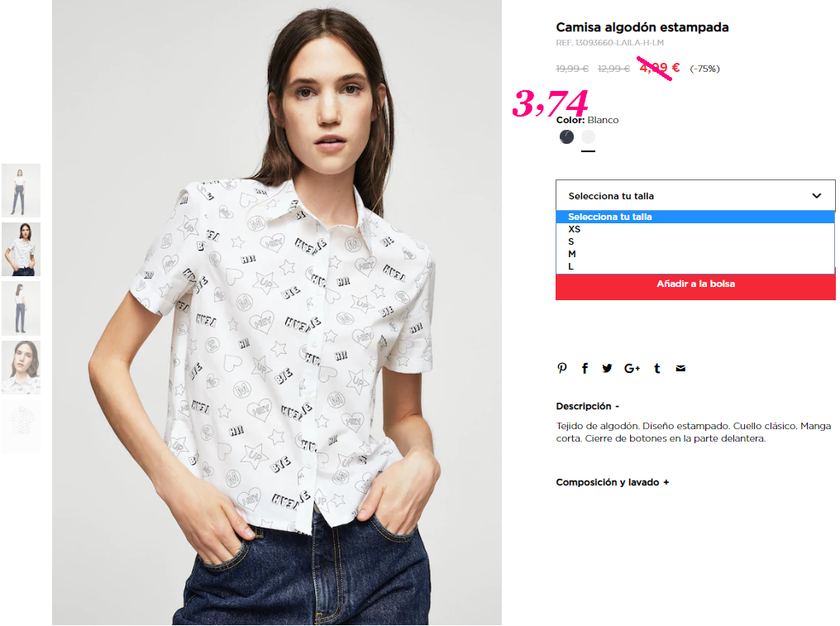Choose size S from the list
Viewport: 840px width, 626px height.
click(x=694, y=241)
